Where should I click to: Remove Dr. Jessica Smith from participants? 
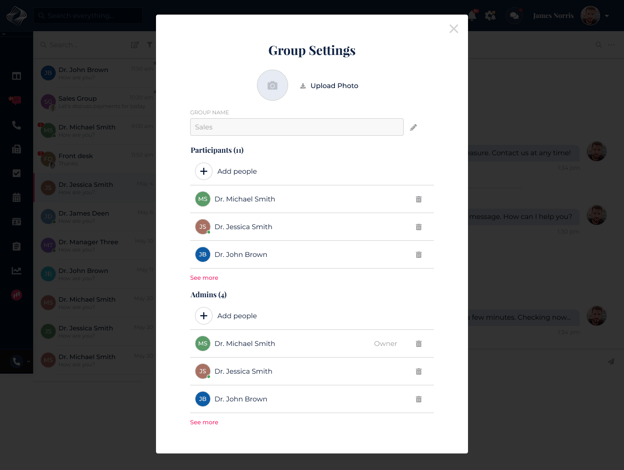tap(418, 227)
